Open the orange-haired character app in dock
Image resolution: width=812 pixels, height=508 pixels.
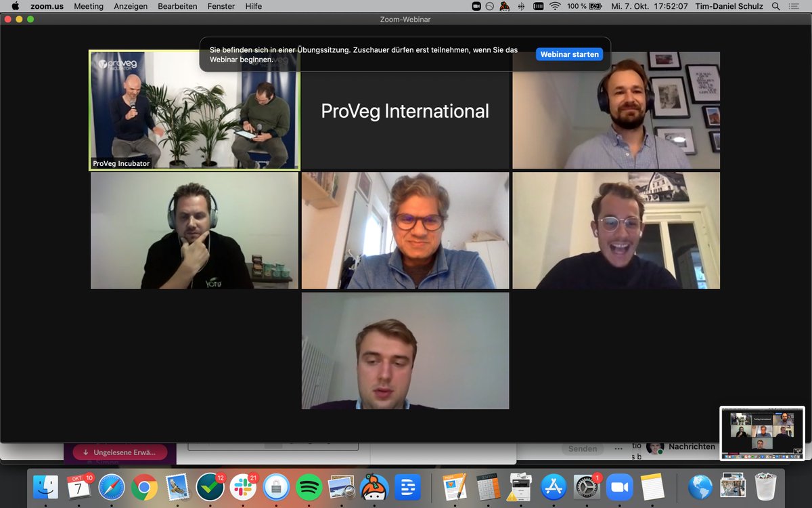(375, 486)
